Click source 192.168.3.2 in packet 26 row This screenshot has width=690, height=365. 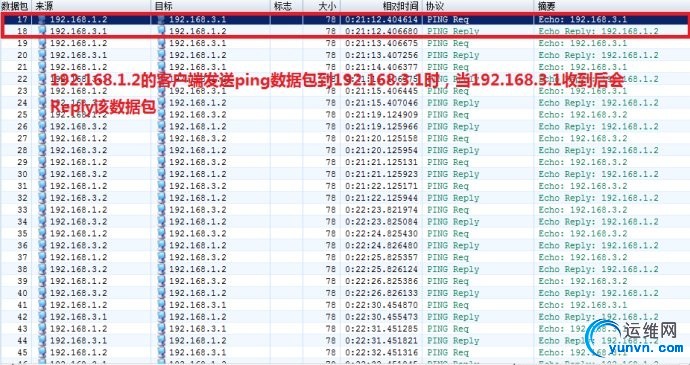[78, 126]
